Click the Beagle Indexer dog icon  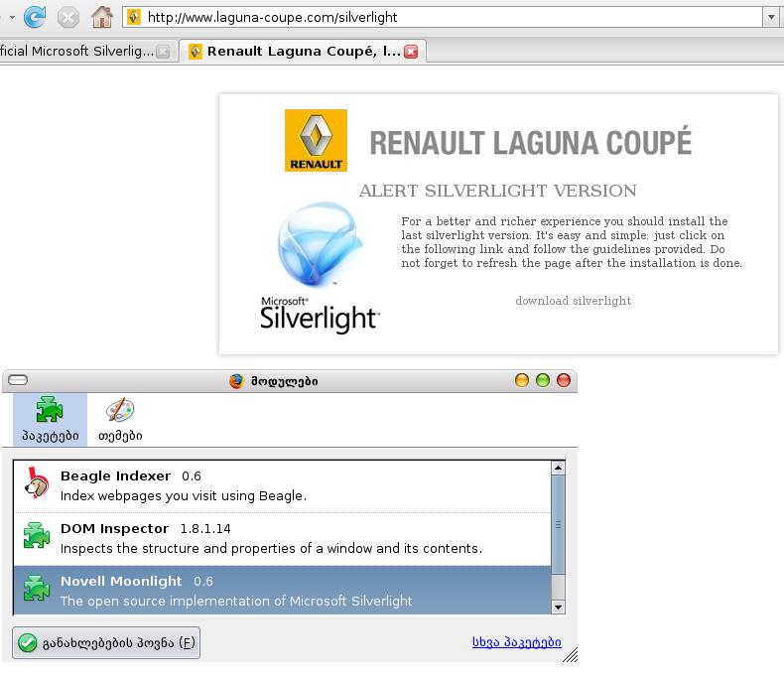click(37, 483)
